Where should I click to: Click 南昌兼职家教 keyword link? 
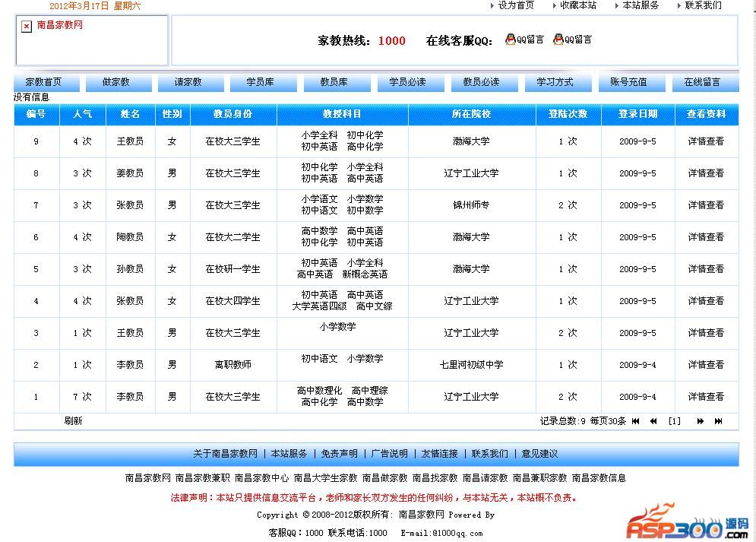[540, 478]
